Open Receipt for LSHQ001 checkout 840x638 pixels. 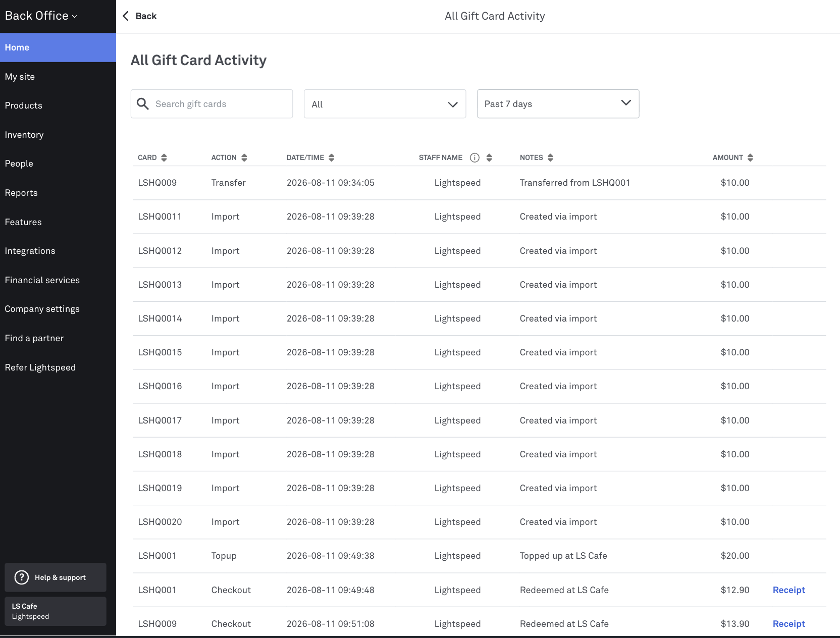pos(789,590)
